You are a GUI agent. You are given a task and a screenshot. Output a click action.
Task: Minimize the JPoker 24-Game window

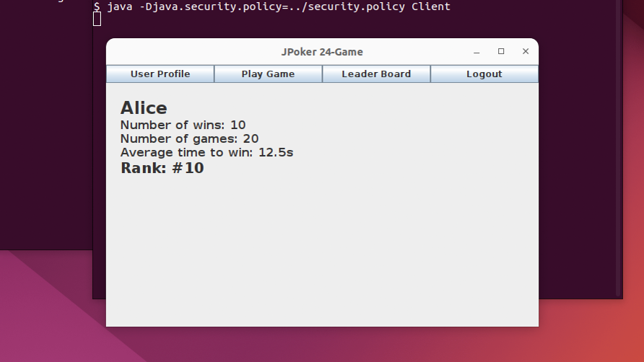[477, 52]
